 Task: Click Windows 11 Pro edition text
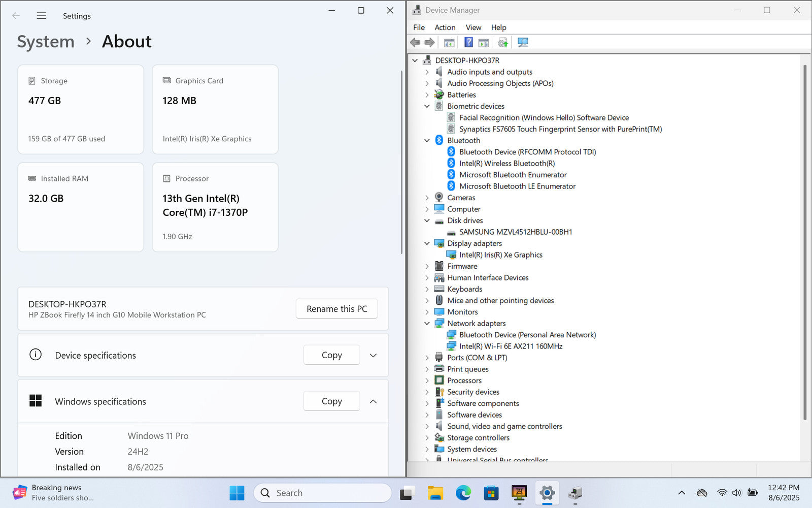point(158,436)
